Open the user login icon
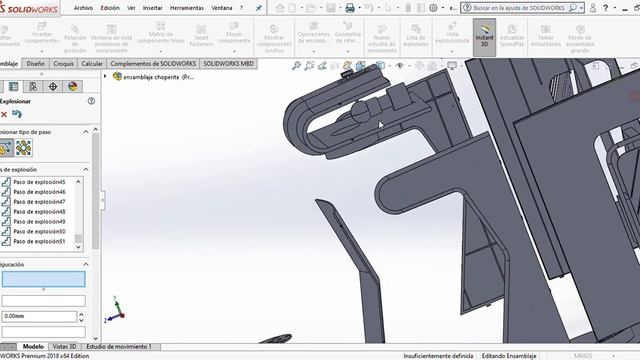Image resolution: width=640 pixels, height=360 pixels. 593,8
